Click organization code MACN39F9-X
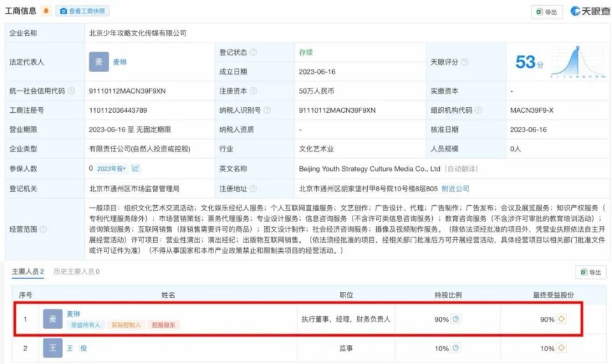The image size is (612, 364). 532,110
